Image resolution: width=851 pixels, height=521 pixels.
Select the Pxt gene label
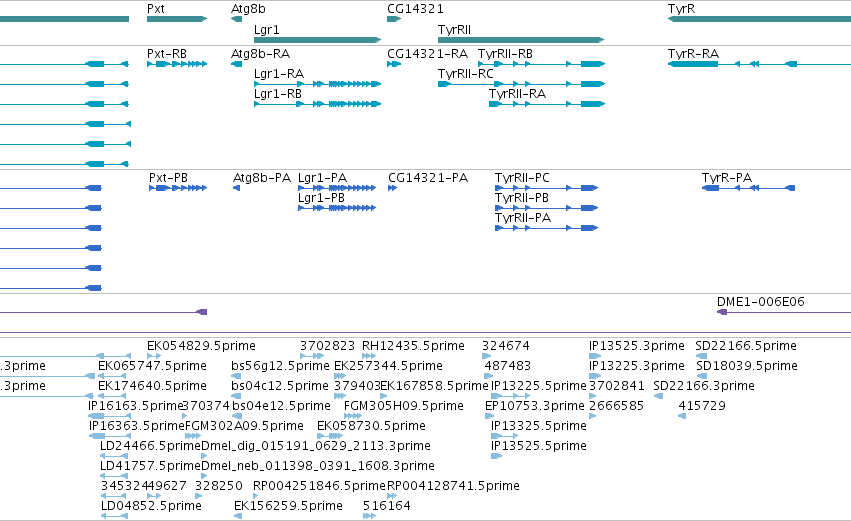click(x=156, y=9)
